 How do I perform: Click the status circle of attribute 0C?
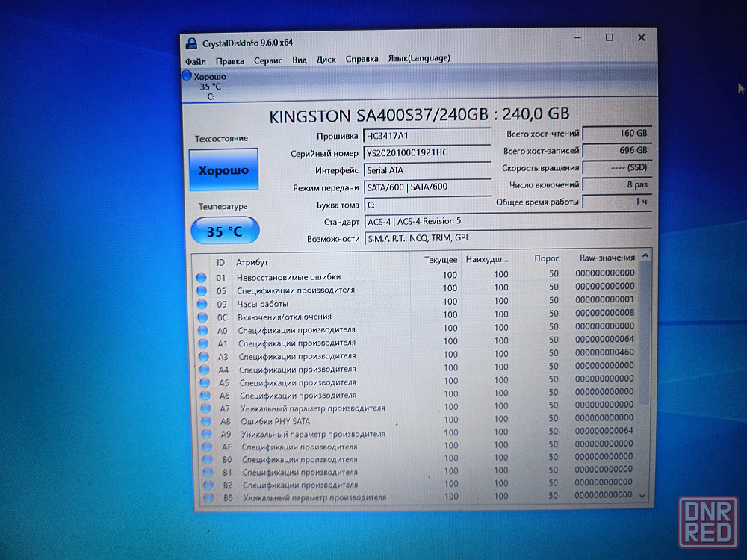tap(203, 317)
